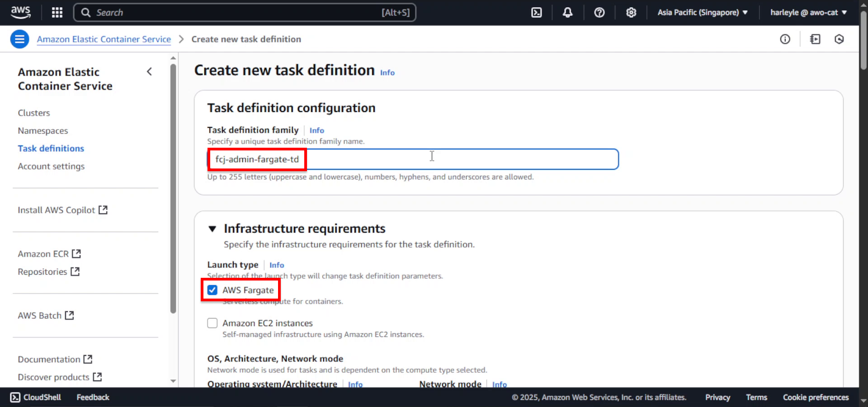Follow the Amazon Elastic Container Service breadcrumb
Image resolution: width=868 pixels, height=407 pixels.
point(104,39)
